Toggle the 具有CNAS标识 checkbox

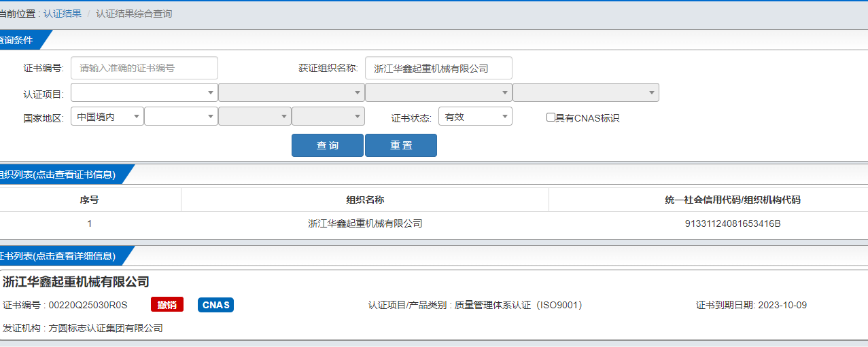pos(551,117)
